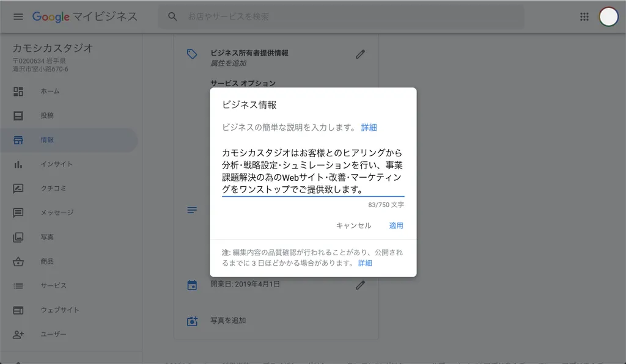Open ホーム in the sidebar

pyautogui.click(x=68, y=91)
